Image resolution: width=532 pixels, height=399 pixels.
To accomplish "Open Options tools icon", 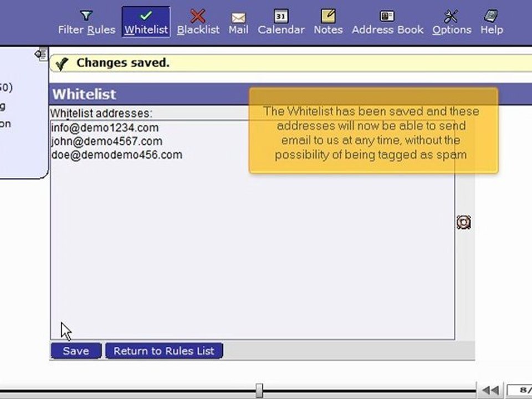I will pos(451,16).
